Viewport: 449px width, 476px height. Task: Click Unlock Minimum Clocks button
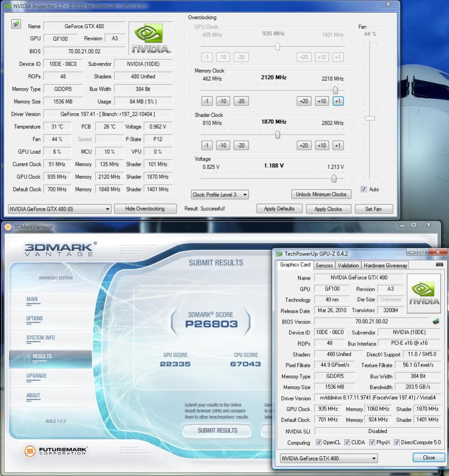pos(321,194)
